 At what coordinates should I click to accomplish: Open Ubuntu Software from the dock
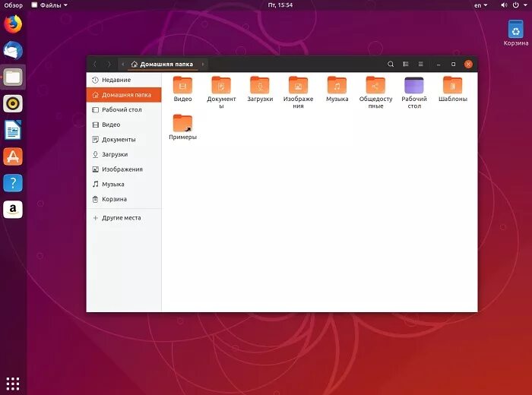(13, 156)
